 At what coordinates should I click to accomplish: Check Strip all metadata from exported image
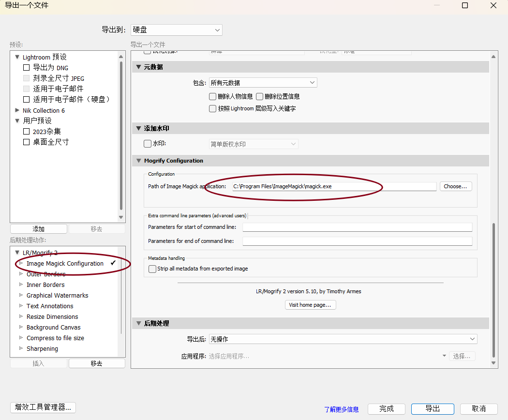tap(152, 269)
